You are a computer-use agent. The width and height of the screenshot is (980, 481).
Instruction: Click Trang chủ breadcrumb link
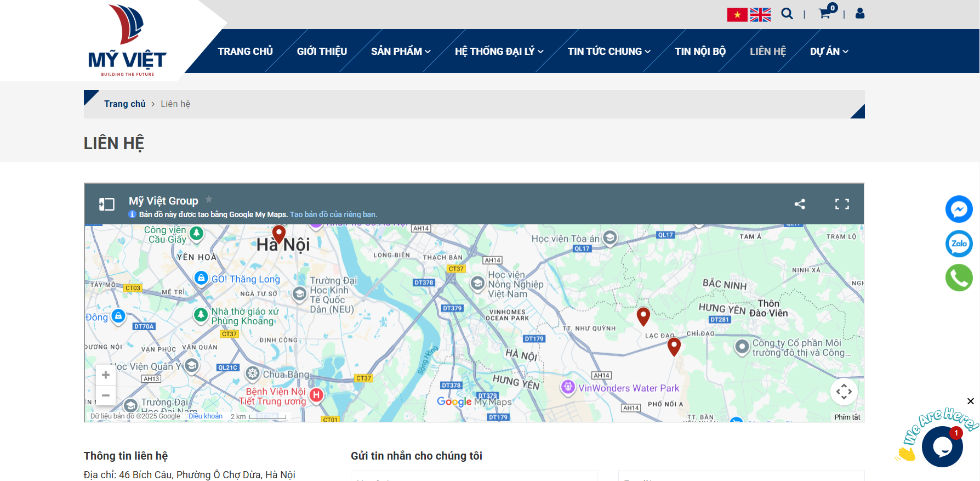coord(125,104)
